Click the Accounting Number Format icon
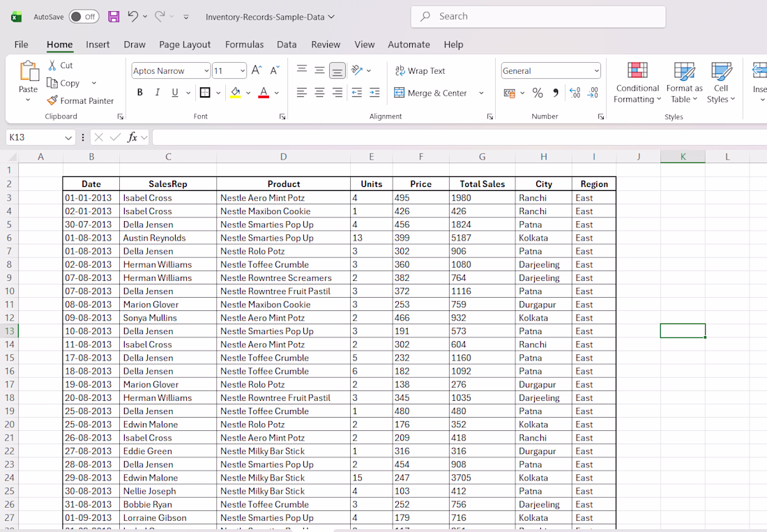Viewport: 767px width, 532px height. point(510,93)
